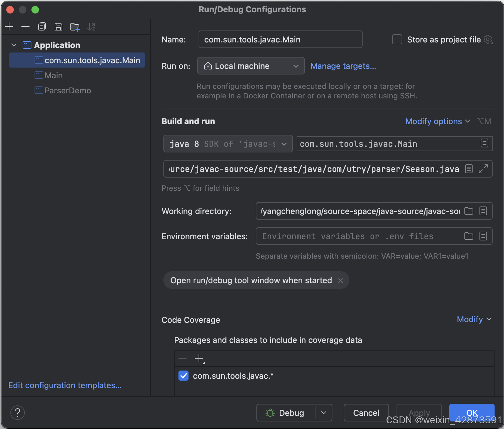Click Edit configuration templates

click(x=65, y=385)
